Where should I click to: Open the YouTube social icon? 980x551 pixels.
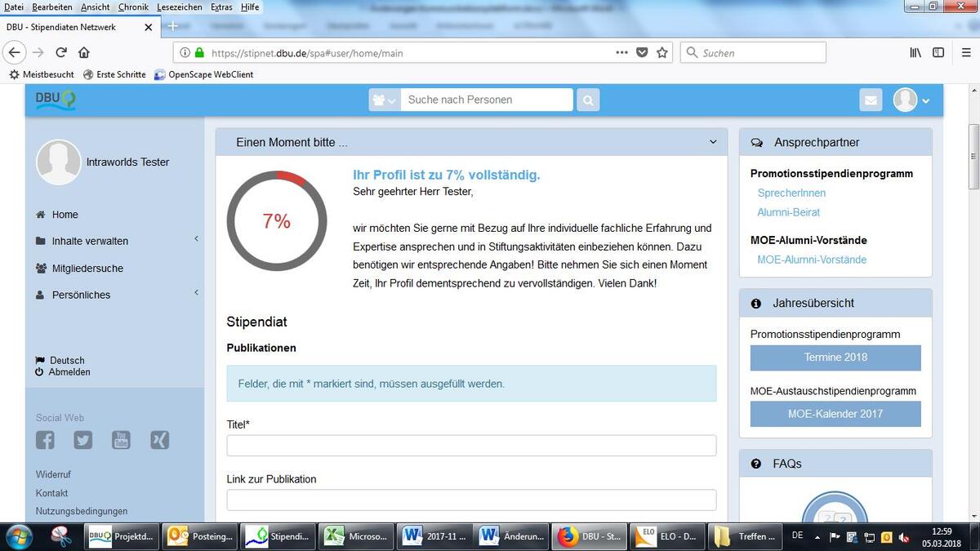tap(121, 440)
